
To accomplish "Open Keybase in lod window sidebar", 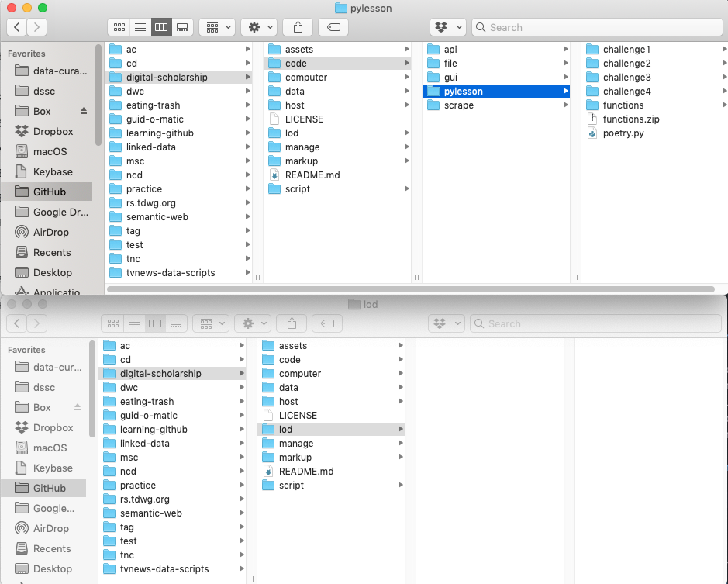I will click(x=47, y=468).
